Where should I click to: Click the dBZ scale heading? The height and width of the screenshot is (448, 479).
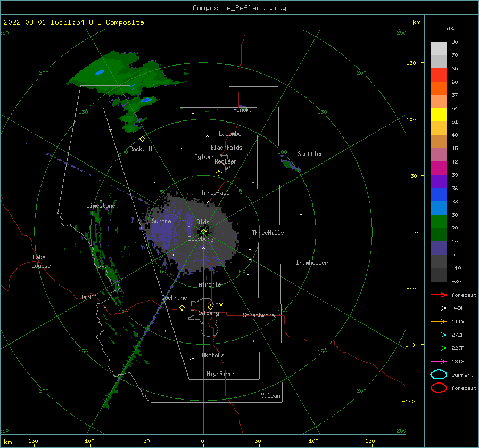click(451, 28)
